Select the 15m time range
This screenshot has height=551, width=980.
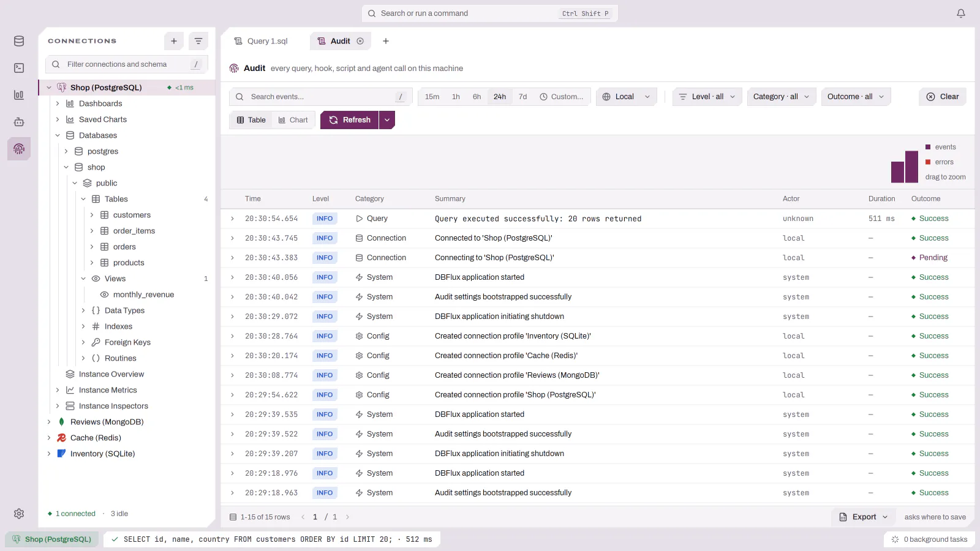pyautogui.click(x=432, y=97)
